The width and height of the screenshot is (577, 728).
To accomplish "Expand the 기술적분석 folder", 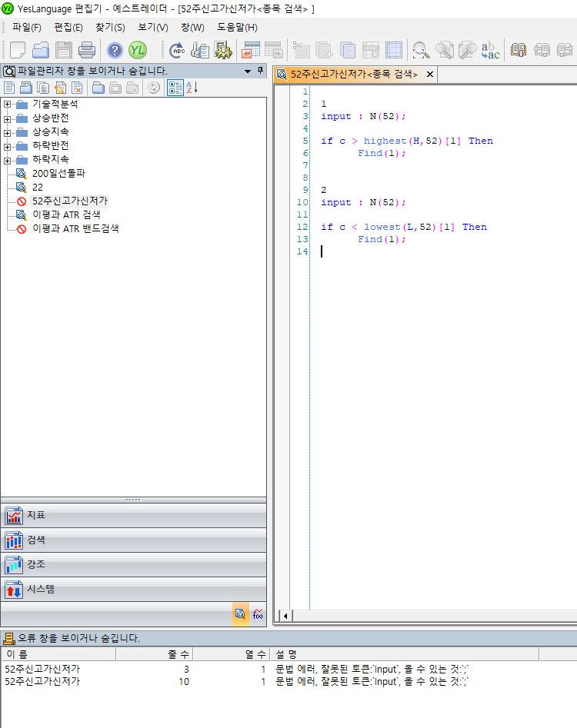I will (8, 104).
